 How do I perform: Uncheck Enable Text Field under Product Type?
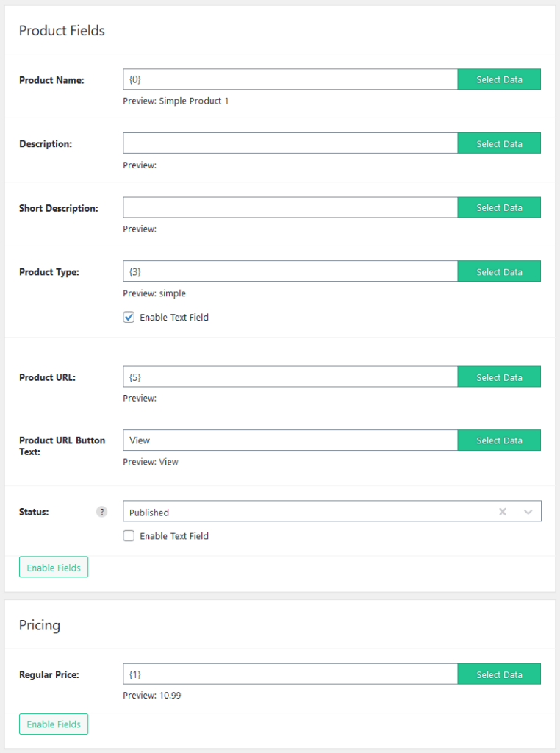click(x=129, y=318)
